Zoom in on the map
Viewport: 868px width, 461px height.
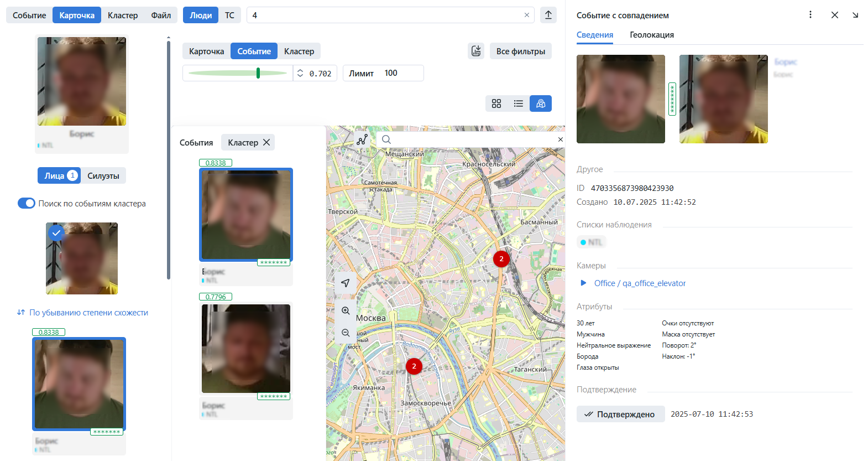click(346, 310)
